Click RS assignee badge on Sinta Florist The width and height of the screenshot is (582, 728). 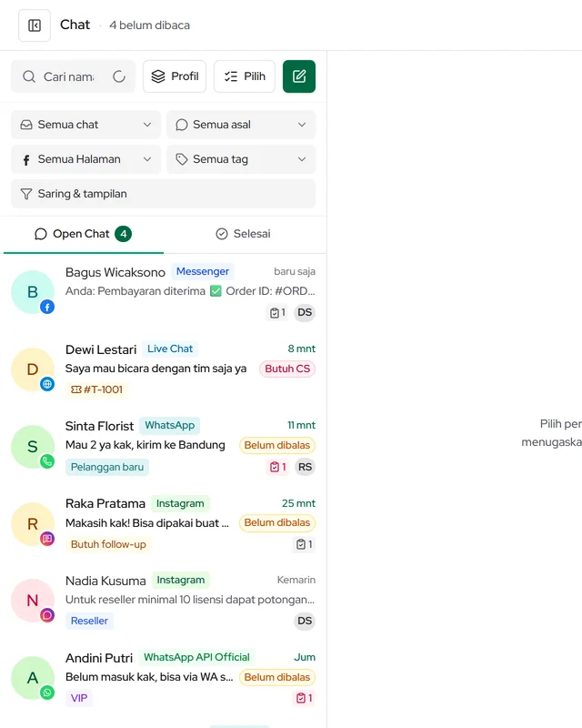click(305, 467)
